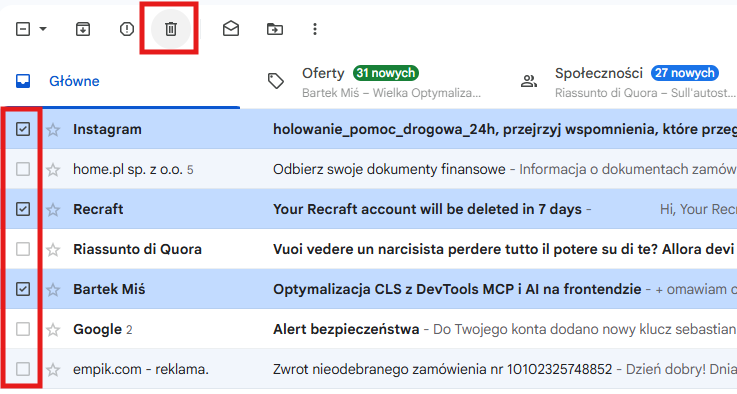Click 'Riassunto di Quora – Sull'autost...' preview under Społeczności
Viewport: 737px width, 394px height.
645,93
